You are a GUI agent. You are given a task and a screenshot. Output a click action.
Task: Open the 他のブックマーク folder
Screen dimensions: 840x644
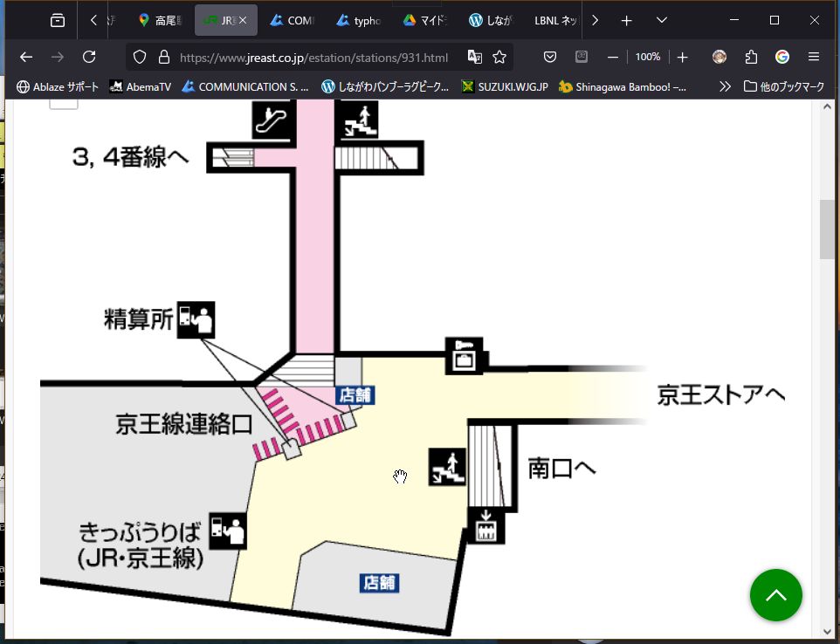click(783, 86)
